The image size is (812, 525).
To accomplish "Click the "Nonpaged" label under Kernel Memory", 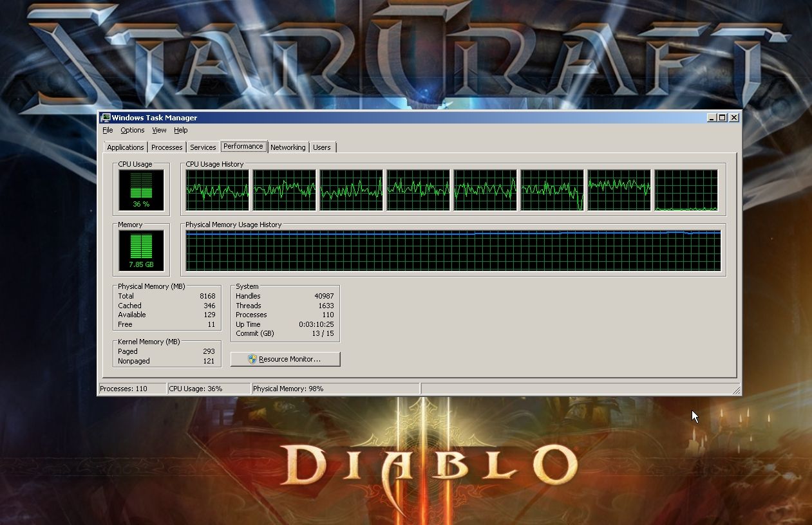I will (134, 361).
